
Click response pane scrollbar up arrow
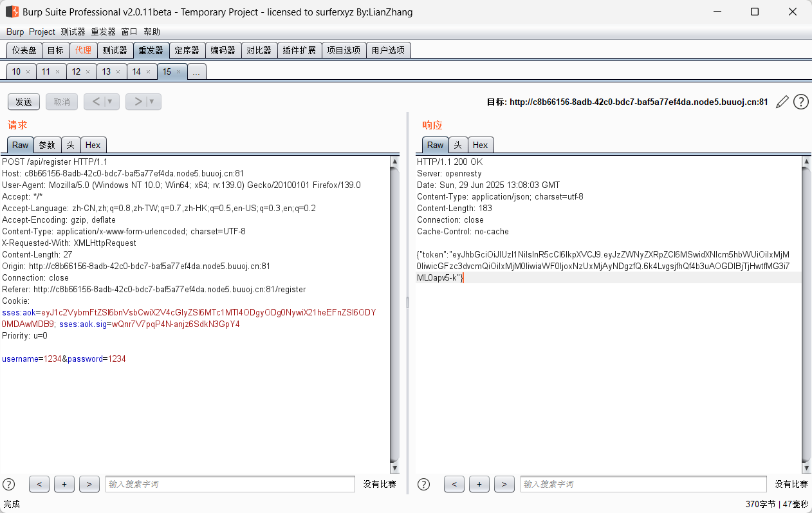806,162
